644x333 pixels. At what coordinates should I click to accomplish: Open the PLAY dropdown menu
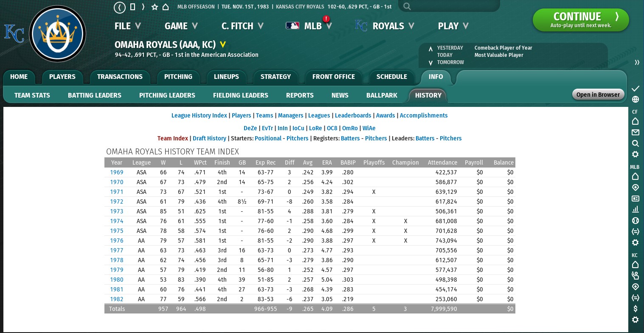pos(453,26)
